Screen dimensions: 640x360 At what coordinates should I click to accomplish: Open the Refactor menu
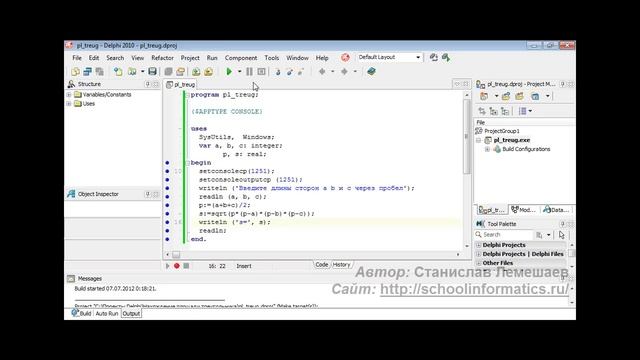(162, 58)
